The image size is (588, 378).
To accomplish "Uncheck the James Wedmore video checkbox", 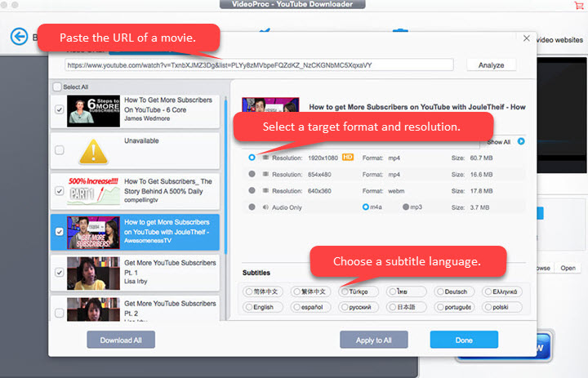I will click(x=60, y=109).
